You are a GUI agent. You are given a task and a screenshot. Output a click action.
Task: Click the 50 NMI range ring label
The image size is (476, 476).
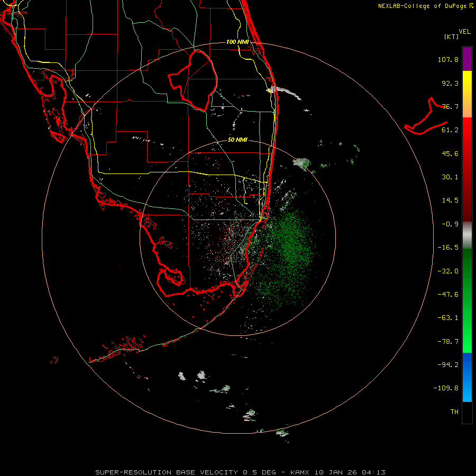237,140
